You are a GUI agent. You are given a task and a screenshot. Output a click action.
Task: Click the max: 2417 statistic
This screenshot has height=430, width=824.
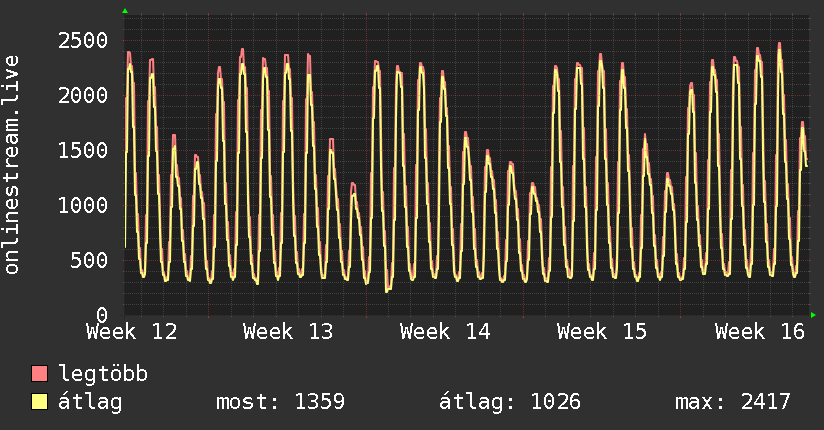pos(733,402)
